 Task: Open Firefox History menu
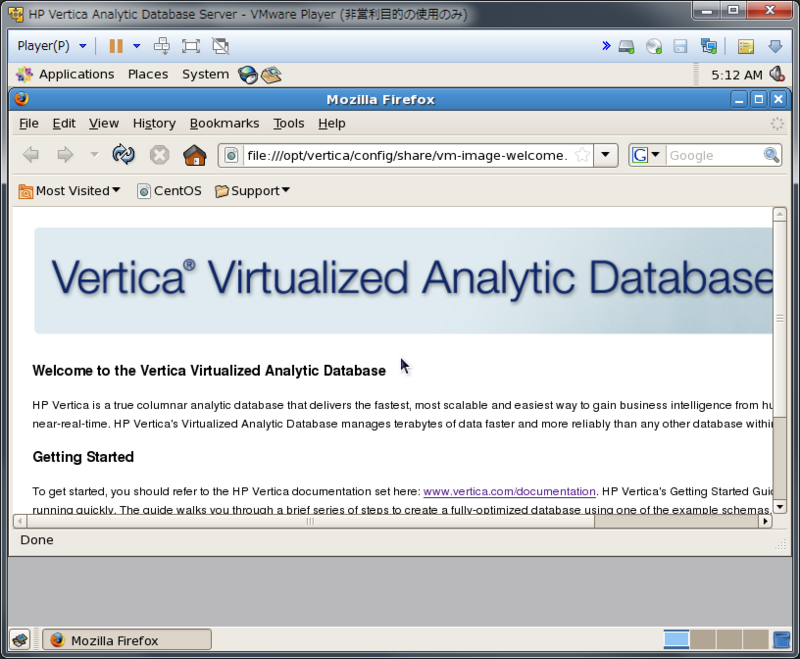tap(154, 123)
